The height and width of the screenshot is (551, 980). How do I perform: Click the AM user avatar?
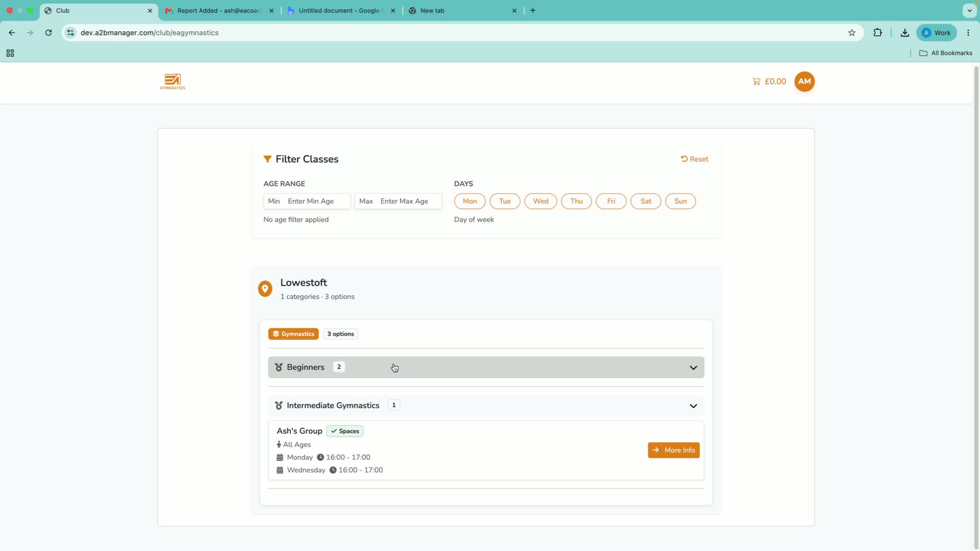point(804,82)
